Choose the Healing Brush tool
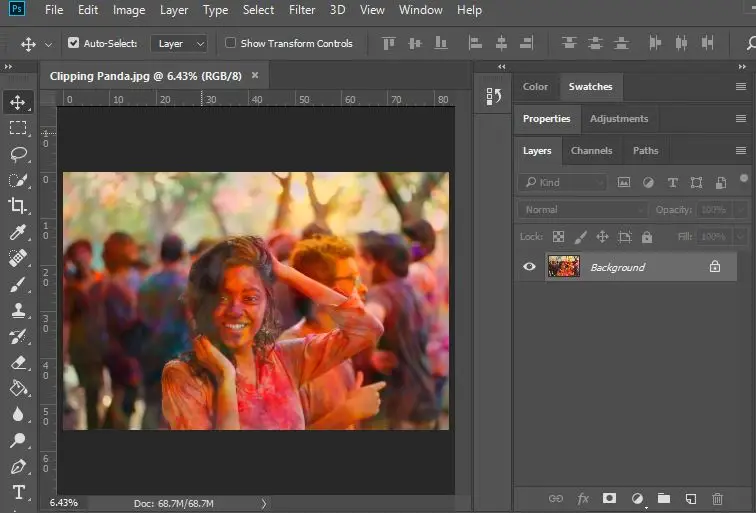This screenshot has width=756, height=513. coord(18,258)
